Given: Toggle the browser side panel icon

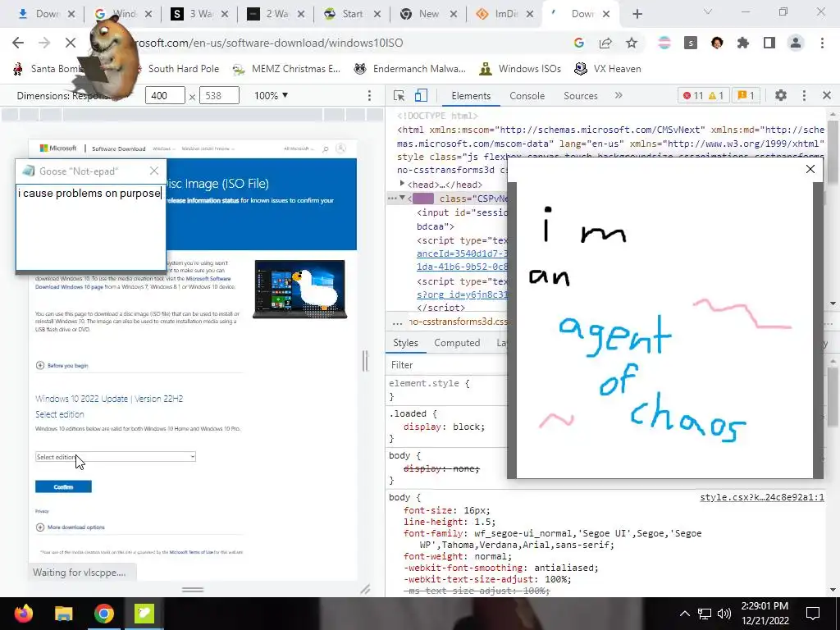Looking at the screenshot, I should [769, 43].
